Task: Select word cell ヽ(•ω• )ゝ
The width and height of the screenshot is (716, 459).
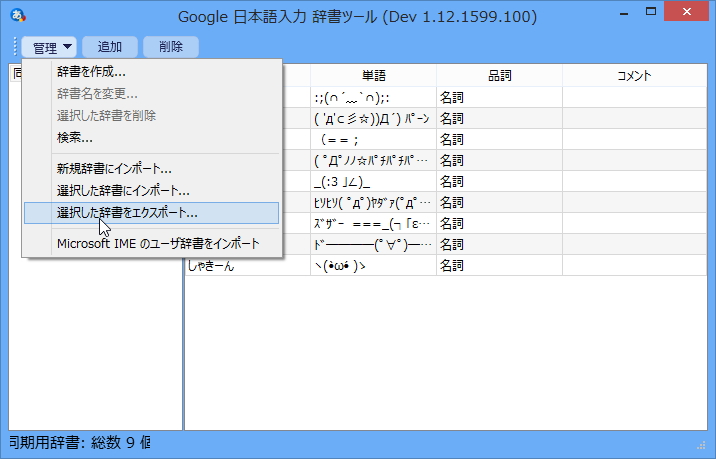Action: 374,265
